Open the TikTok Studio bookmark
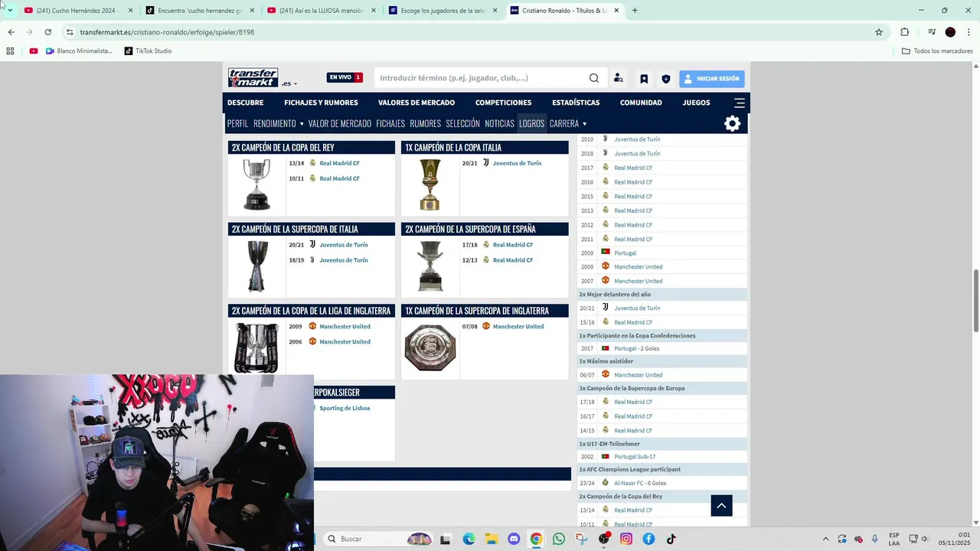Screen dimensions: 980x551 click(148, 51)
